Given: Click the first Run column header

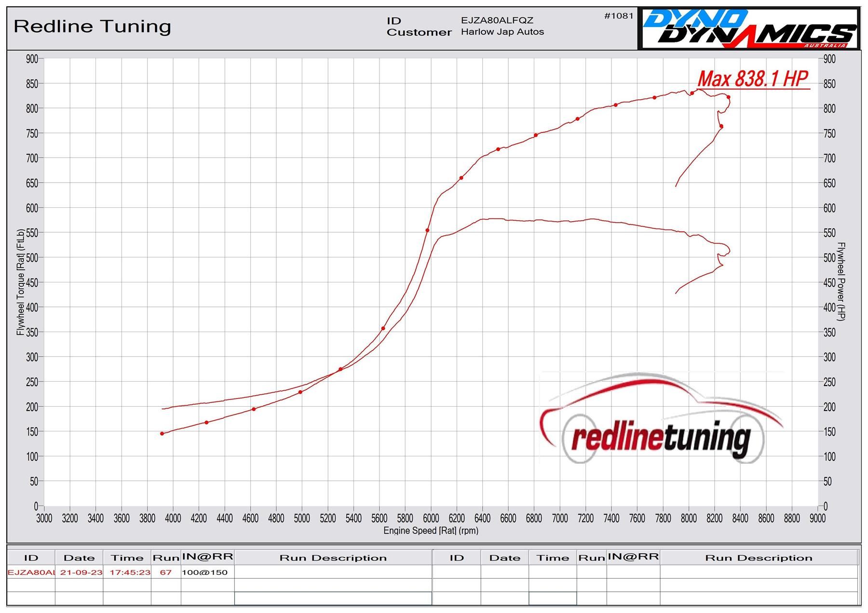Looking at the screenshot, I should [x=166, y=558].
